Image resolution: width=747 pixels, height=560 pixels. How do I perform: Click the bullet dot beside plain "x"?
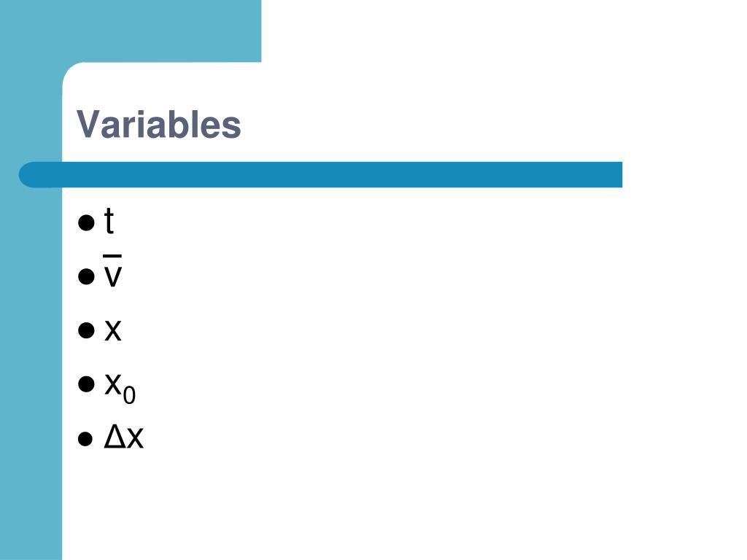point(86,330)
